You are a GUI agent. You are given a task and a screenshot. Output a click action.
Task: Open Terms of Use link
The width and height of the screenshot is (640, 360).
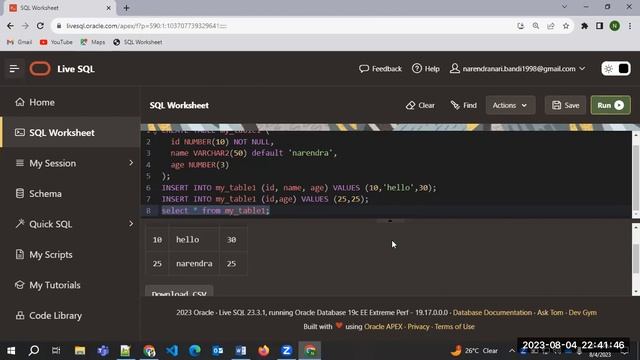(x=454, y=327)
